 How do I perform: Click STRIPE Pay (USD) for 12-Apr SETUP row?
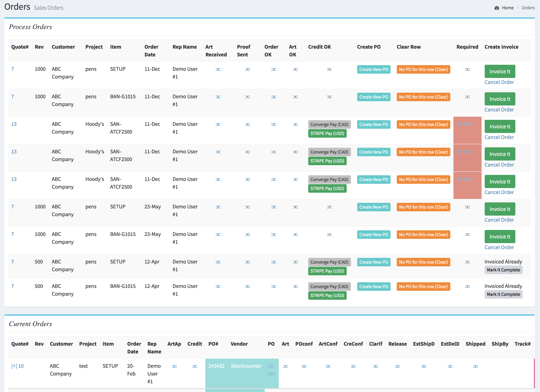point(327,271)
